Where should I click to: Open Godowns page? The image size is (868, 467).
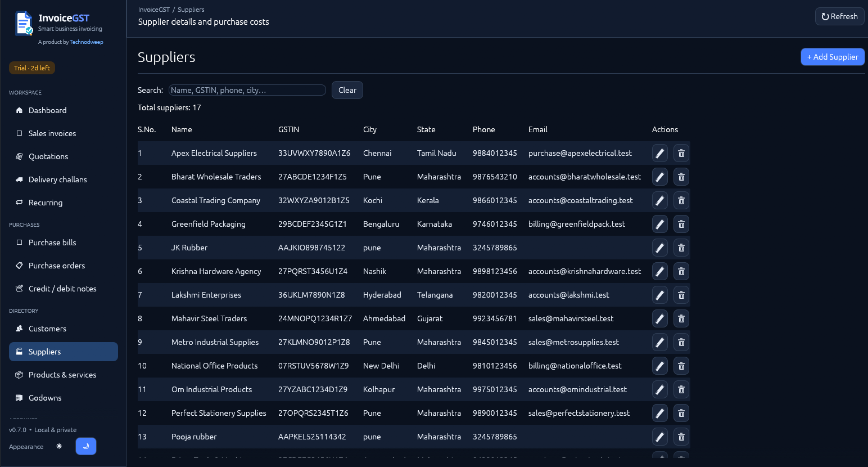click(x=64, y=398)
